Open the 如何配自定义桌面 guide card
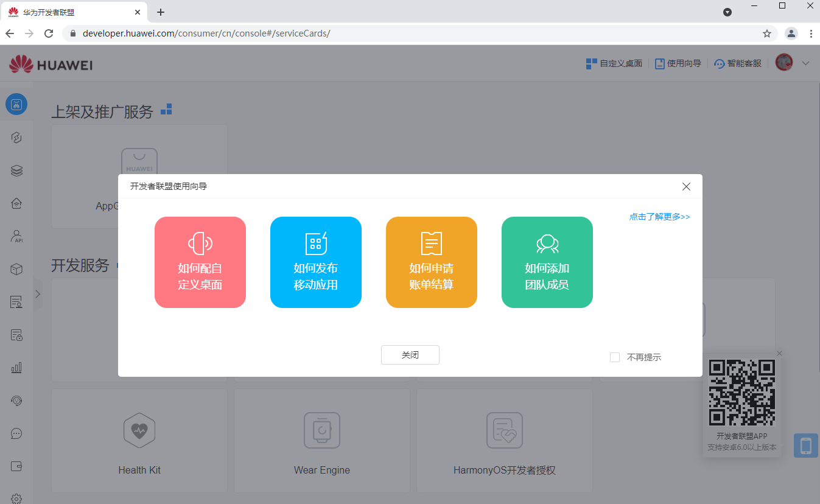This screenshot has height=504, width=820. click(200, 262)
